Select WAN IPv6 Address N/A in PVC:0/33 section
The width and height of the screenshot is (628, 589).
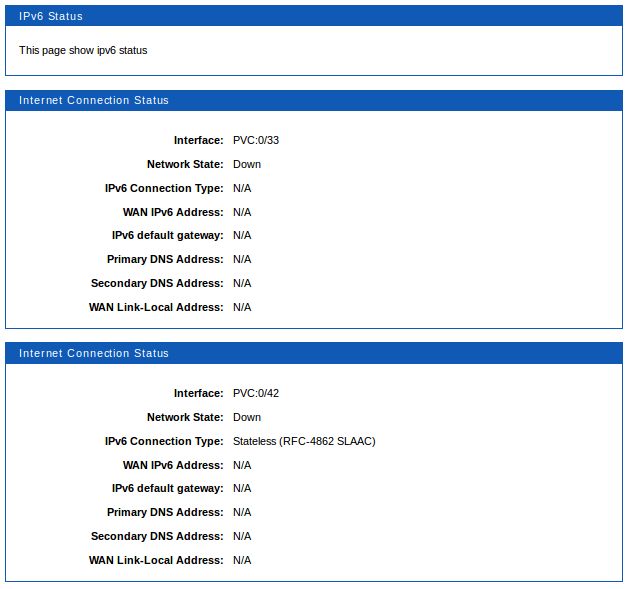click(x=242, y=212)
